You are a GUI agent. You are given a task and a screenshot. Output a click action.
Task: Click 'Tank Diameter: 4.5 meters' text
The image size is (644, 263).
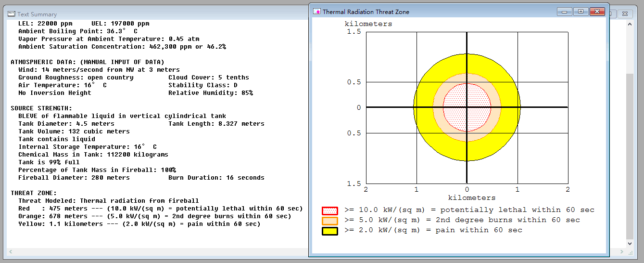coord(66,124)
